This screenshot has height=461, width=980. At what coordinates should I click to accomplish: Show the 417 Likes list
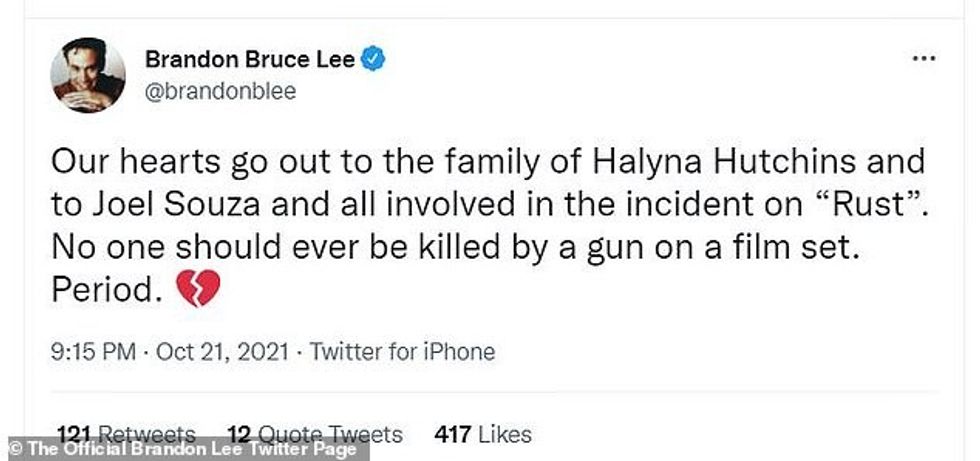tap(483, 434)
